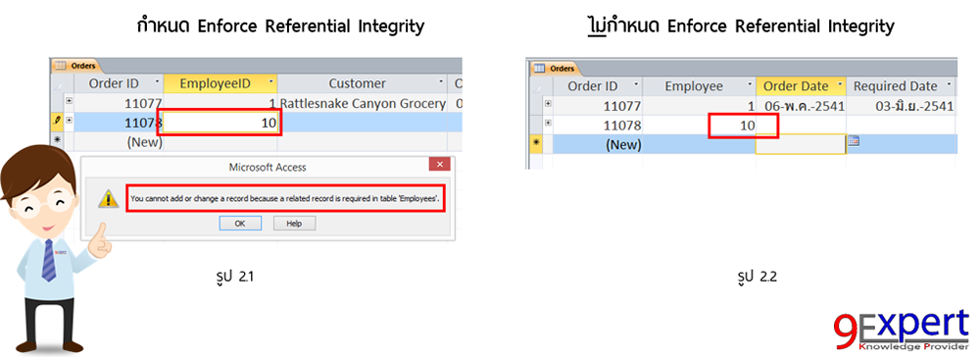The width and height of the screenshot is (980, 357).
Task: Click the Order Date column header label
Action: click(796, 85)
